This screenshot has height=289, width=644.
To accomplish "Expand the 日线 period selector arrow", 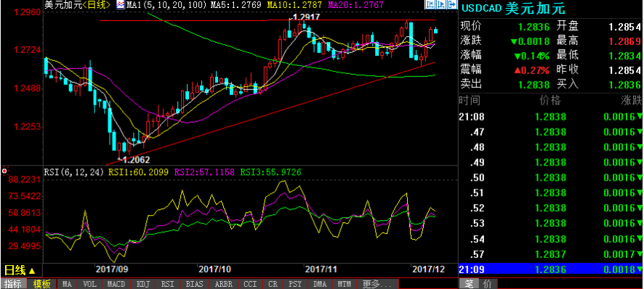I will coord(32,271).
